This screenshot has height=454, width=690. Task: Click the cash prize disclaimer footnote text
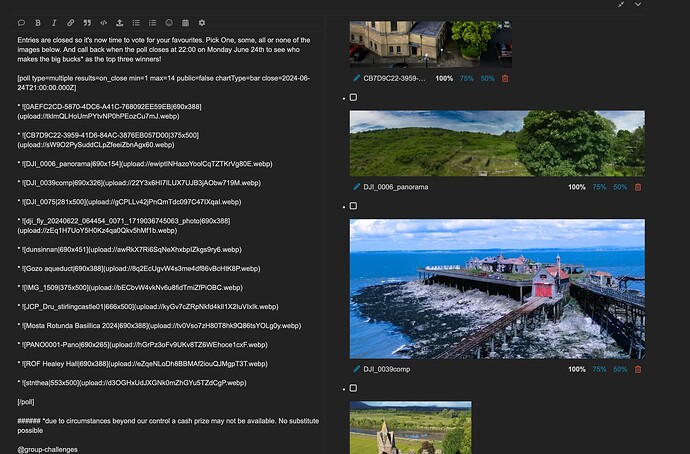168,425
